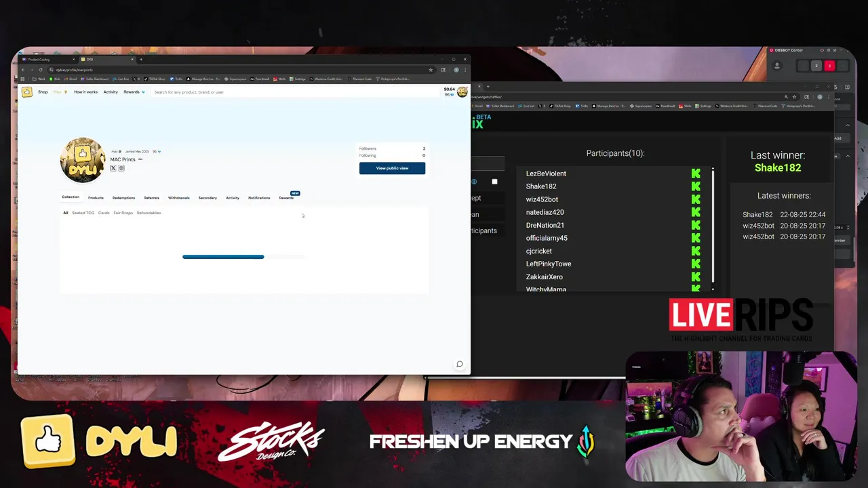Viewport: 868px width, 488px height.
Task: Toggle the white checkbox in raffle settings
Action: click(x=494, y=182)
